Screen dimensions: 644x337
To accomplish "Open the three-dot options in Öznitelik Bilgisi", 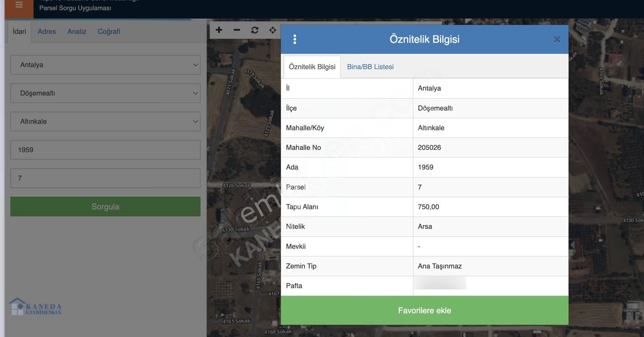I will (x=295, y=39).
